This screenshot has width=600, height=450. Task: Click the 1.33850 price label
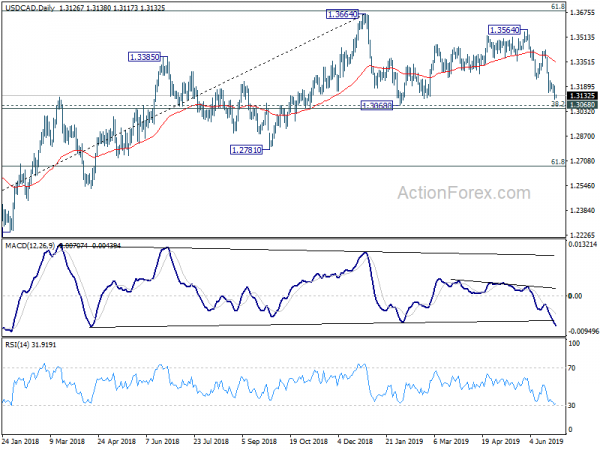(144, 57)
